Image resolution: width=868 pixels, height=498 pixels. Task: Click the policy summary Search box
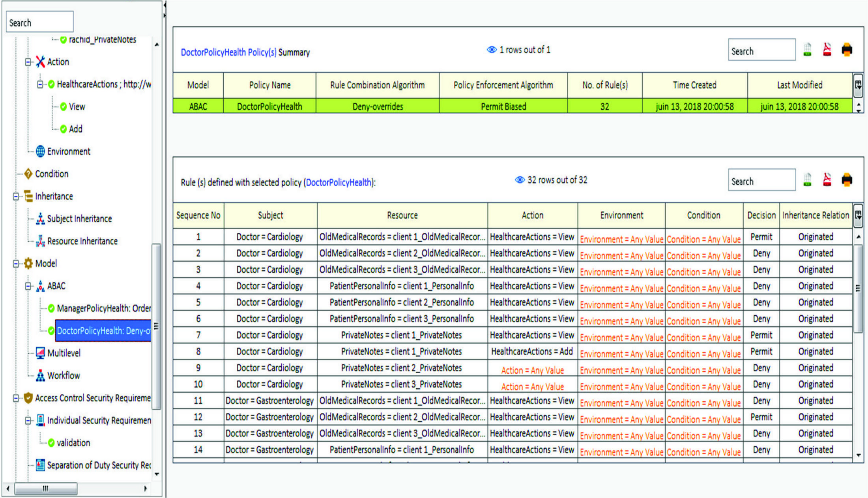point(761,50)
